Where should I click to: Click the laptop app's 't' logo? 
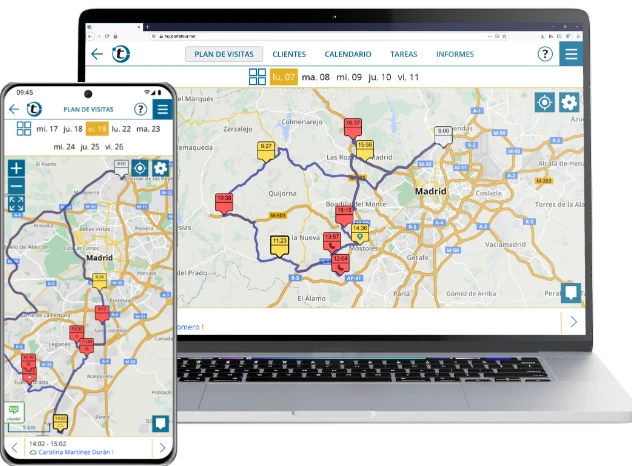(x=121, y=54)
